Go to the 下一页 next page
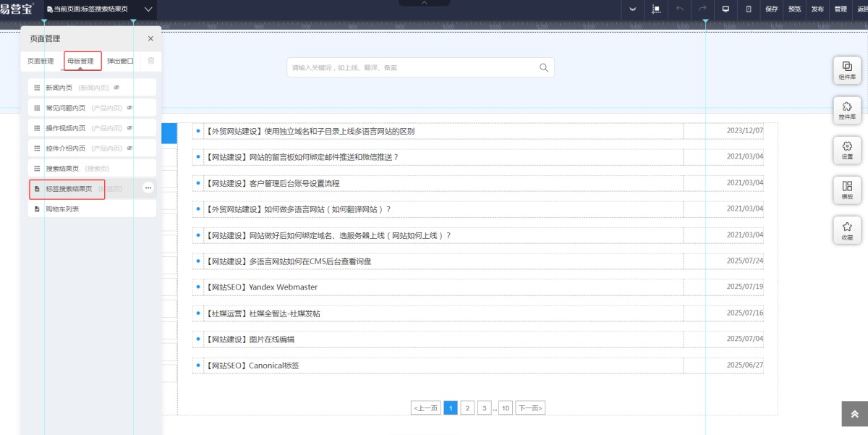 point(530,408)
